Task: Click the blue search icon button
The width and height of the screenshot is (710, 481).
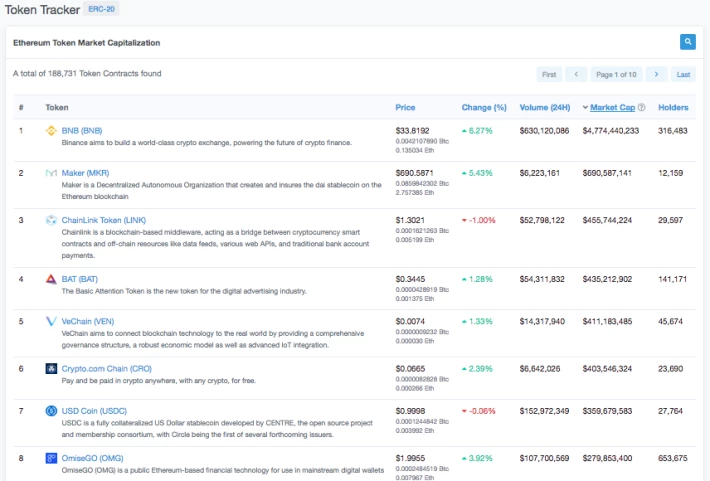Action: [x=687, y=42]
